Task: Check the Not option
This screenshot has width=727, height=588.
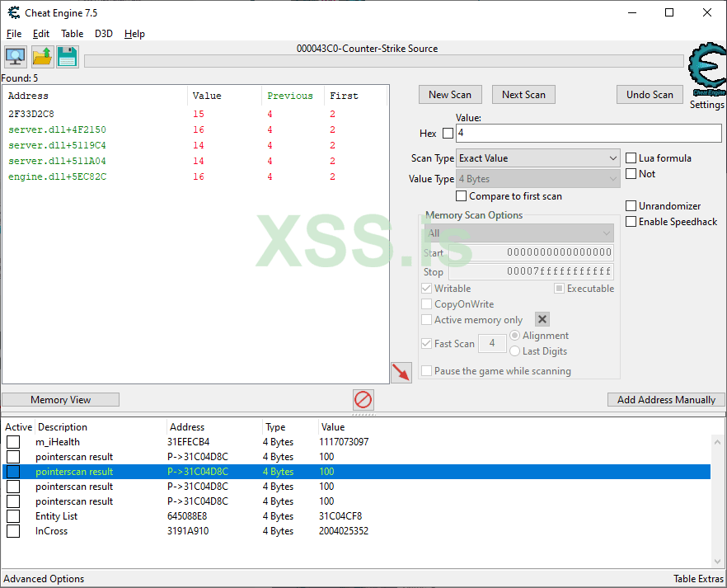Action: click(631, 174)
